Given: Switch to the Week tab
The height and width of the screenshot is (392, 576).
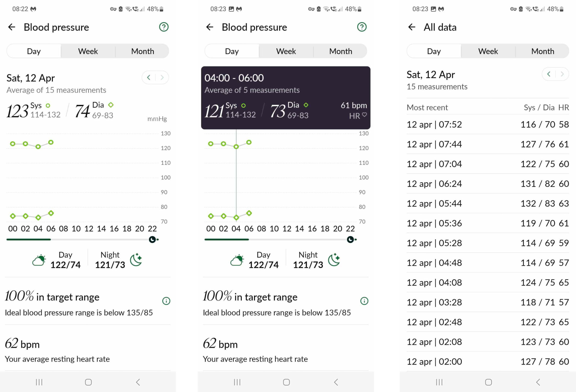Looking at the screenshot, I should pyautogui.click(x=286, y=51).
